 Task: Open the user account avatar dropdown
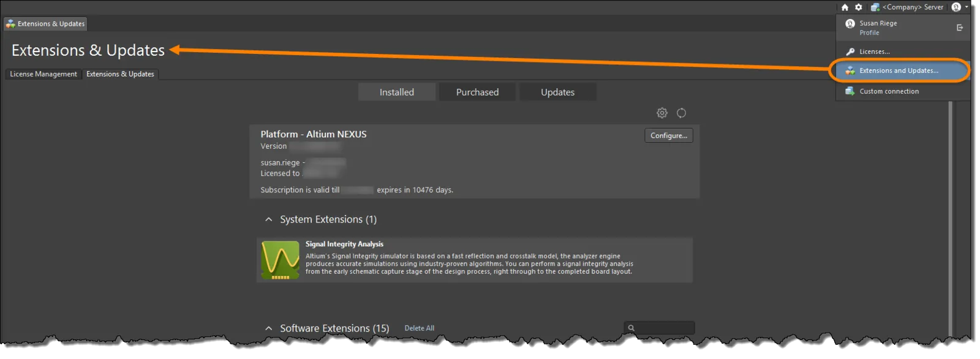point(959,7)
